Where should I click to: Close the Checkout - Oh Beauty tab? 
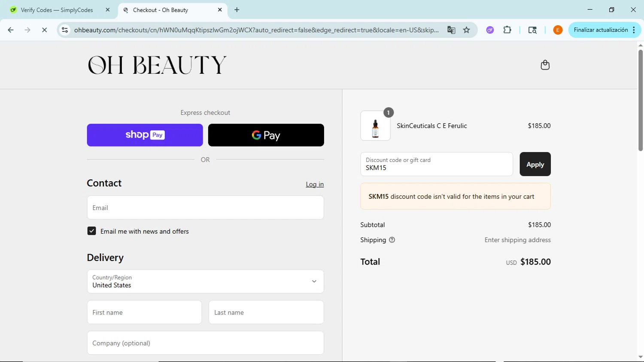click(220, 10)
